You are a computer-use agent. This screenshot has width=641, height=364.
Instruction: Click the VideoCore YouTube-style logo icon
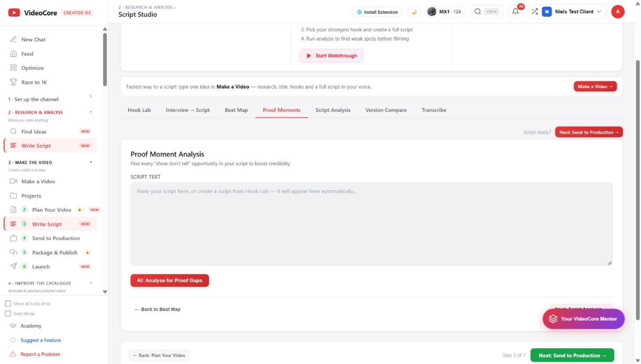pyautogui.click(x=14, y=13)
